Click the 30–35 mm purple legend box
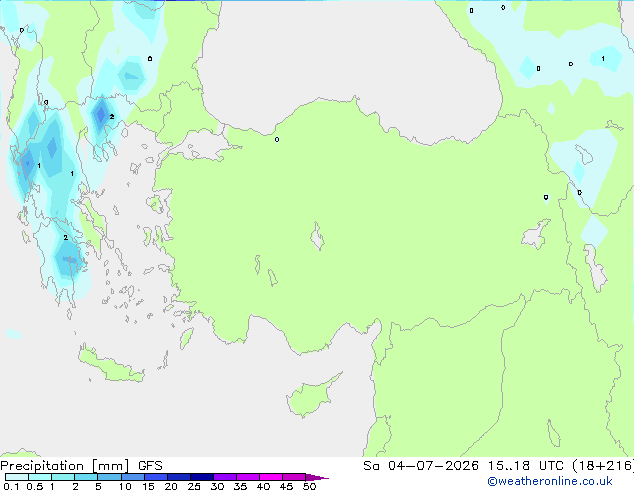634x490 pixels. (225, 477)
